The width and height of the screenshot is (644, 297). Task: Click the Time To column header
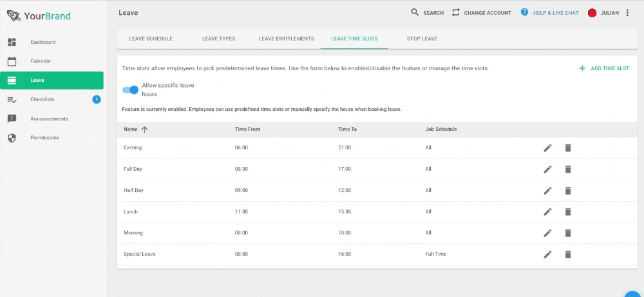point(348,129)
